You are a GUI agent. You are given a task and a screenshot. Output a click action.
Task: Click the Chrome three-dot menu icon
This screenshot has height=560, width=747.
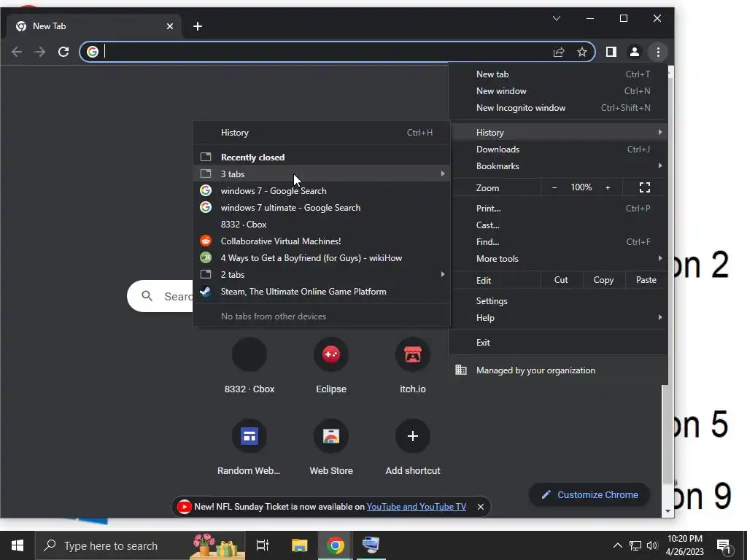[x=658, y=52]
